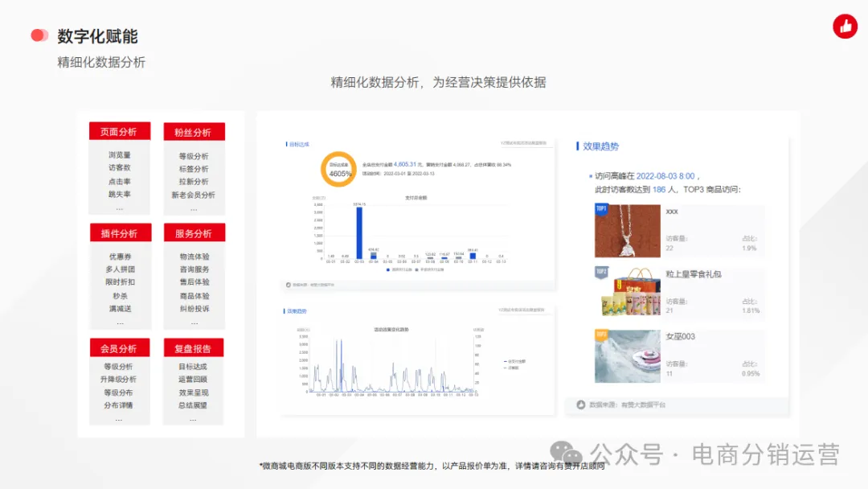Viewport: 868px width, 489px height.
Task: Select 点击率 under 页面分析
Action: coord(120,181)
